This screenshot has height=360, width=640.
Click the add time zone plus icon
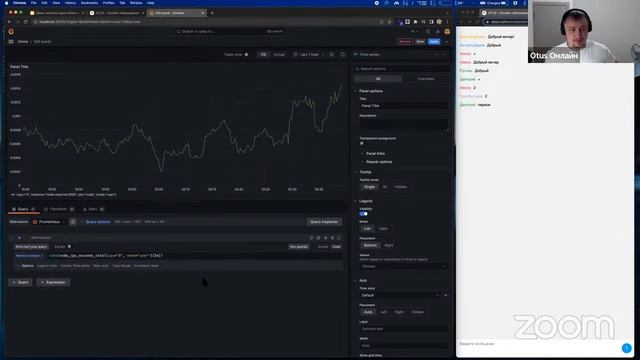click(x=445, y=295)
